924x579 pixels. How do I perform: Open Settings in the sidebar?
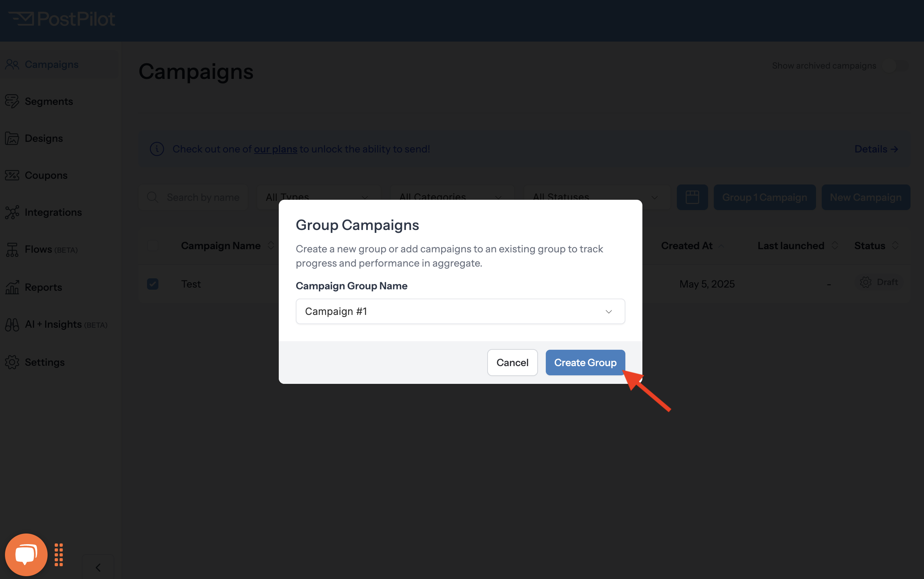pos(44,362)
